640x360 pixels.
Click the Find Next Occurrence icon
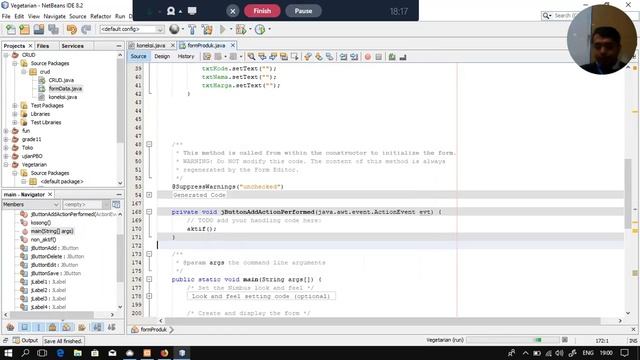tap(273, 57)
